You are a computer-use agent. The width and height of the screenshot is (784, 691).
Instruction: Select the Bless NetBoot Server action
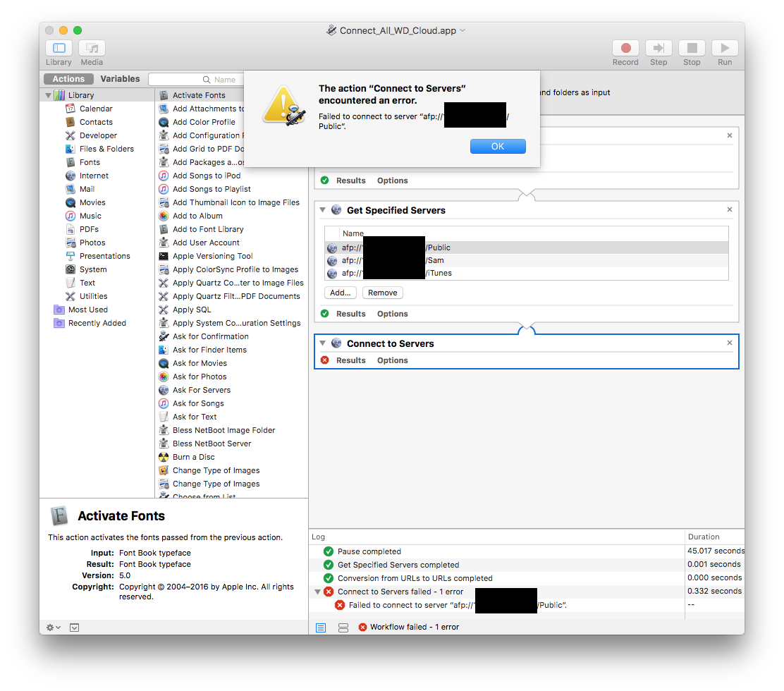[x=212, y=444]
